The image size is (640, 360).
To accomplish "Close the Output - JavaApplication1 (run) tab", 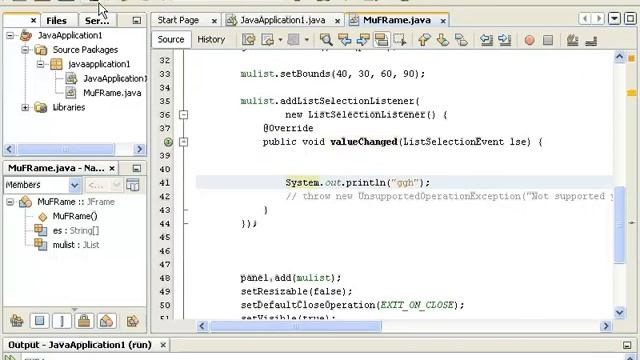I will pyautogui.click(x=163, y=345).
